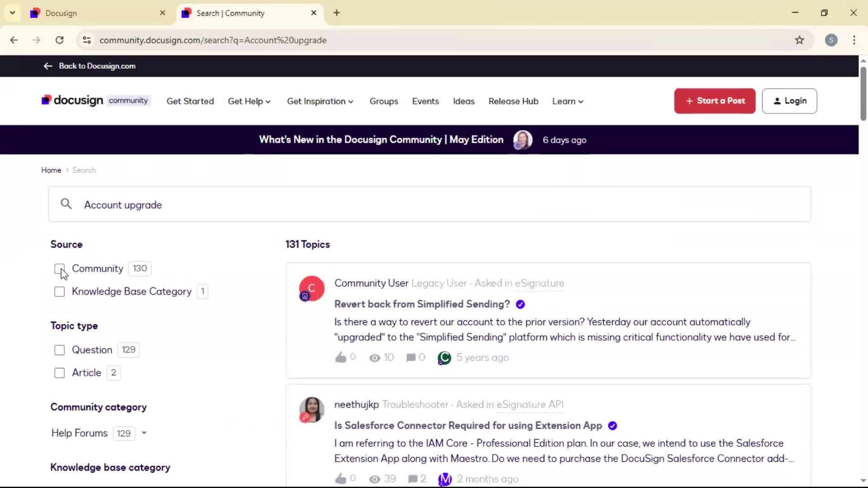The image size is (868, 488).
Task: Click the Login button
Action: [x=789, y=101]
